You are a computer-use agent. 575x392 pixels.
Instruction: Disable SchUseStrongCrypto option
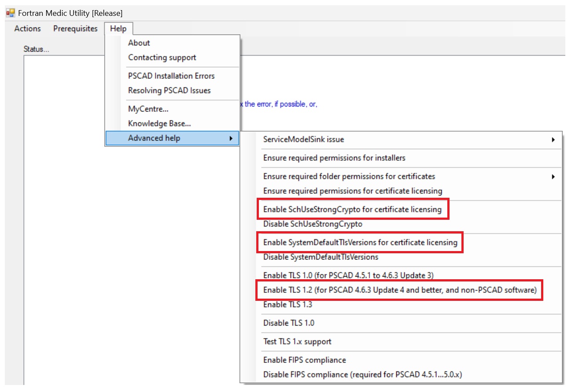click(313, 224)
